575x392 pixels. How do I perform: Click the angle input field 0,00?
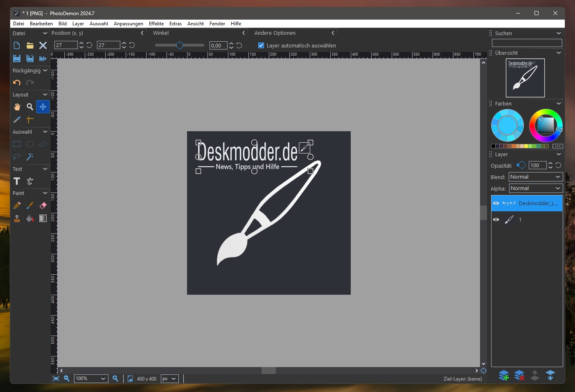[x=218, y=45]
